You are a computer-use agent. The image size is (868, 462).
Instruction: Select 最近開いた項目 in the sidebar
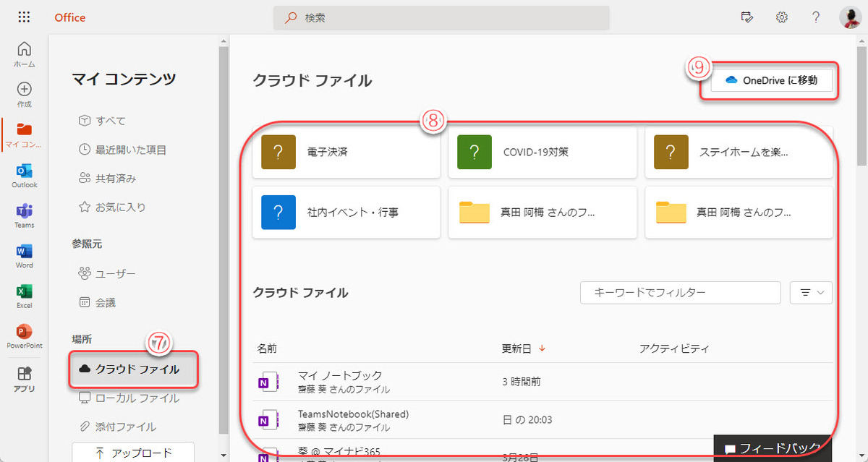[x=122, y=150]
